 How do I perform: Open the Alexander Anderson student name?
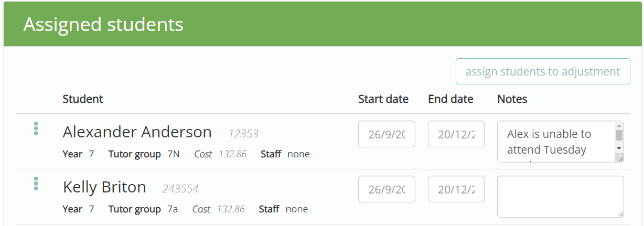(x=137, y=132)
